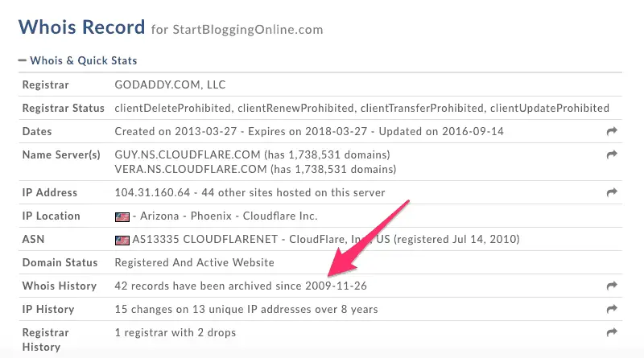This screenshot has height=358, width=644.
Task: Click the minus icon before Whois & Quick Stats
Action: pyautogui.click(x=23, y=61)
